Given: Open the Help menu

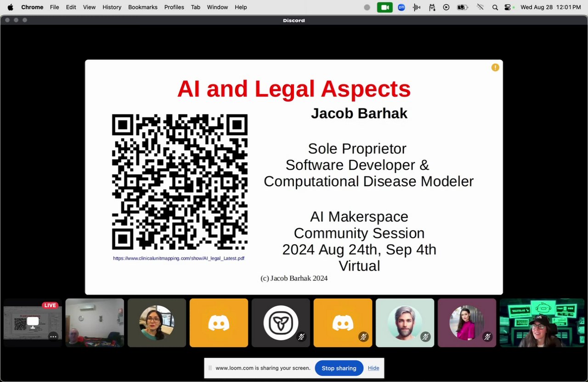Looking at the screenshot, I should [x=241, y=7].
